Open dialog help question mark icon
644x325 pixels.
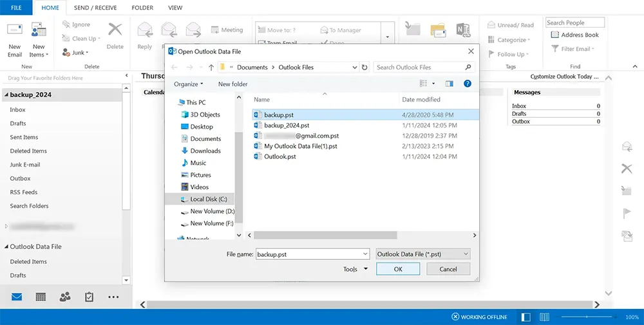click(468, 83)
